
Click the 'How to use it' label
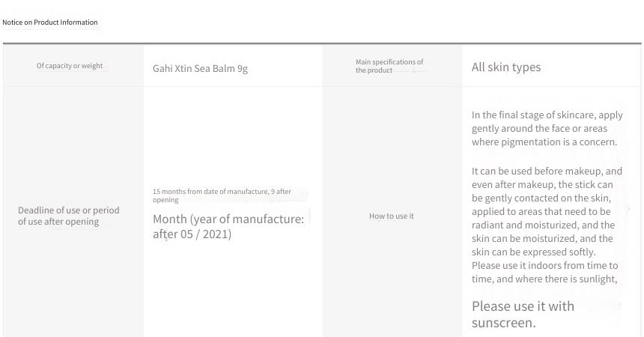tap(392, 216)
